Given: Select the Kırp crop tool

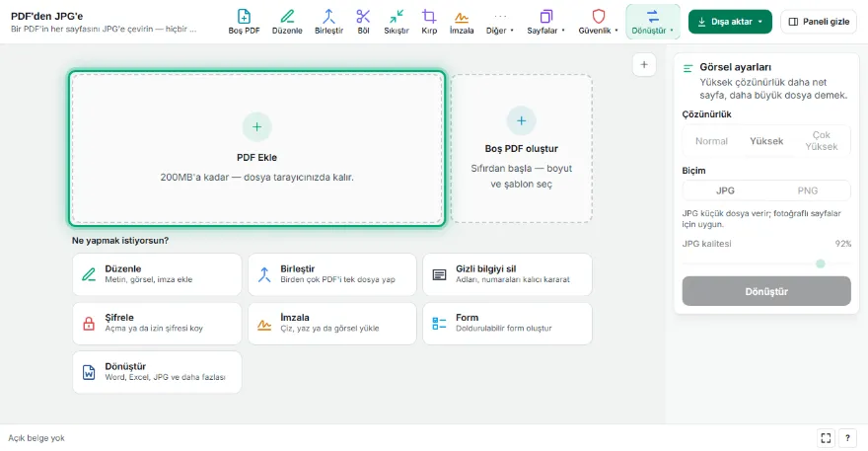Looking at the screenshot, I should tap(429, 22).
